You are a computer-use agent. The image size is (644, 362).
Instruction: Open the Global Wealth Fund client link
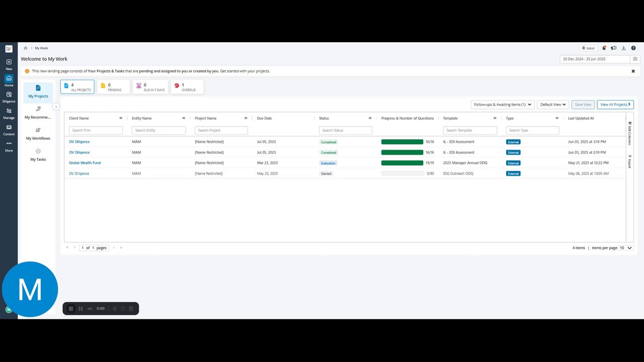tap(85, 163)
